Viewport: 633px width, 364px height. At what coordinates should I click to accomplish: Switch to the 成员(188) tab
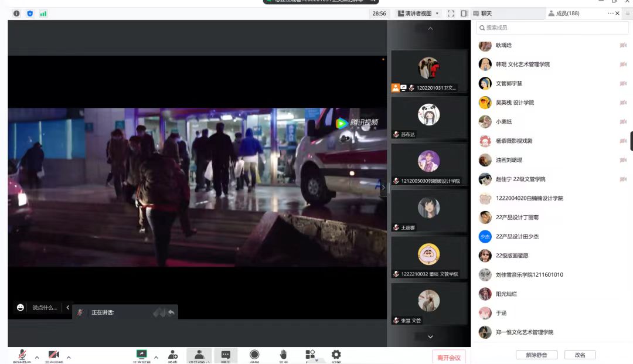click(564, 13)
